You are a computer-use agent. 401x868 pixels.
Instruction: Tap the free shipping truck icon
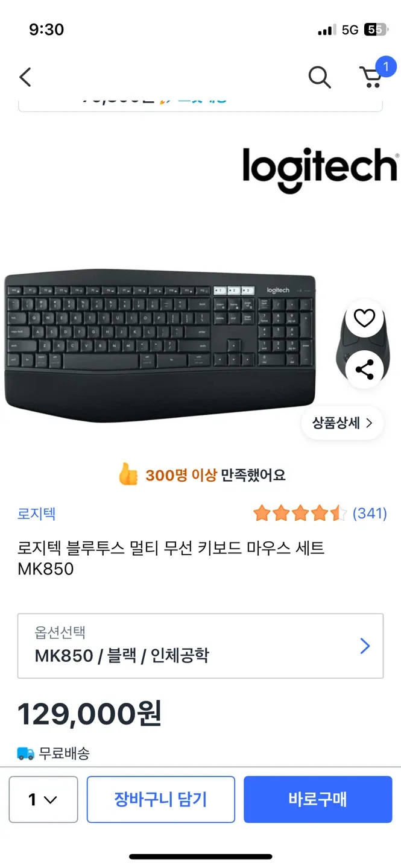pyautogui.click(x=26, y=753)
